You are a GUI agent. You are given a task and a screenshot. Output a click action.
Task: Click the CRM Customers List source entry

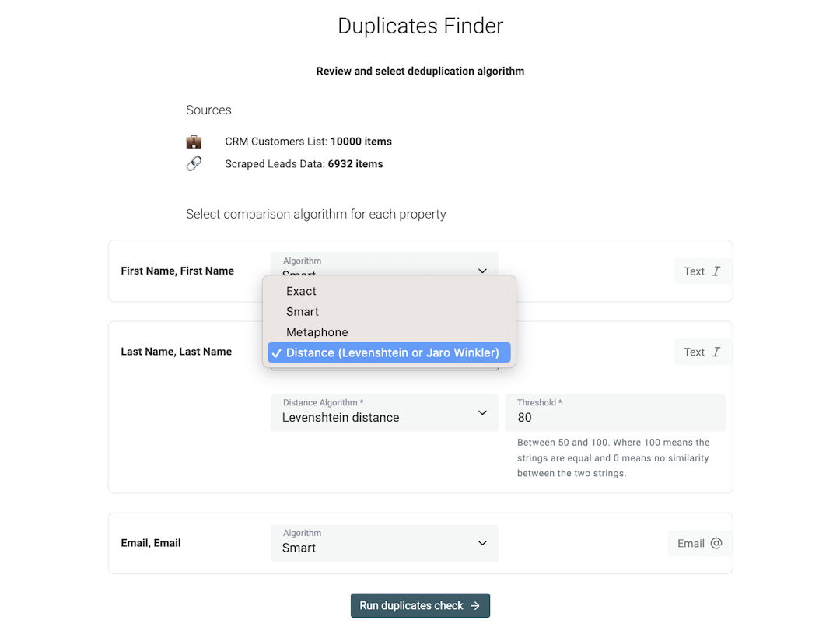tap(307, 142)
